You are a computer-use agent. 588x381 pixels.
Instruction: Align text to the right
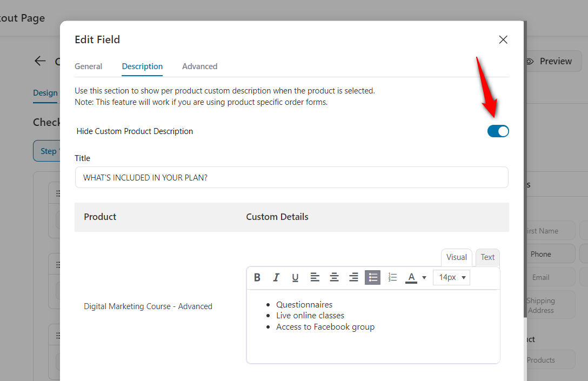[353, 277]
